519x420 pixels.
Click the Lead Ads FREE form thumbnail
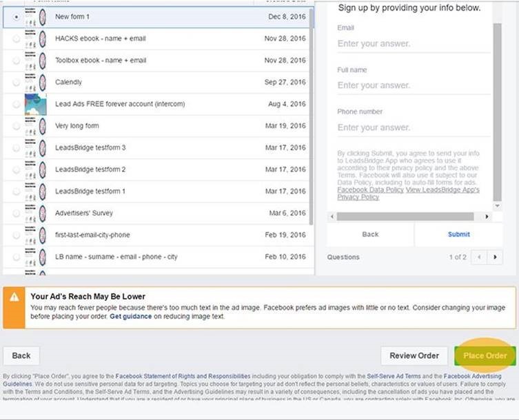coord(35,104)
